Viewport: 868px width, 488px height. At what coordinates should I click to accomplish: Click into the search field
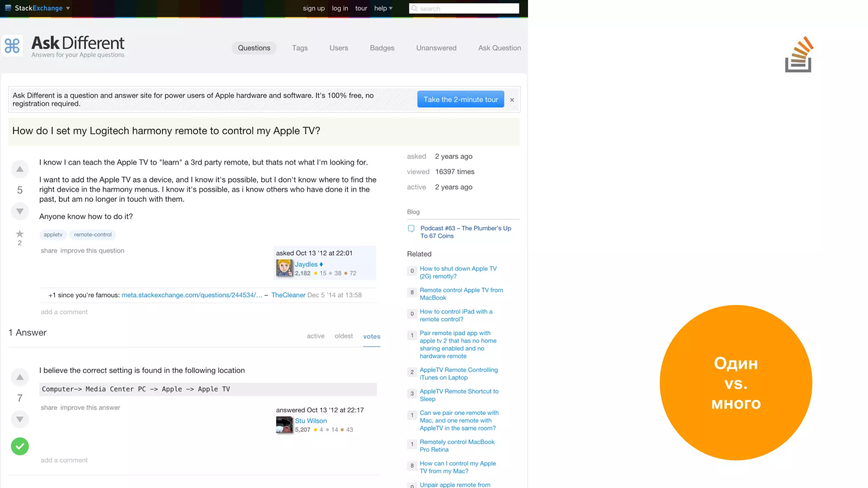click(466, 8)
